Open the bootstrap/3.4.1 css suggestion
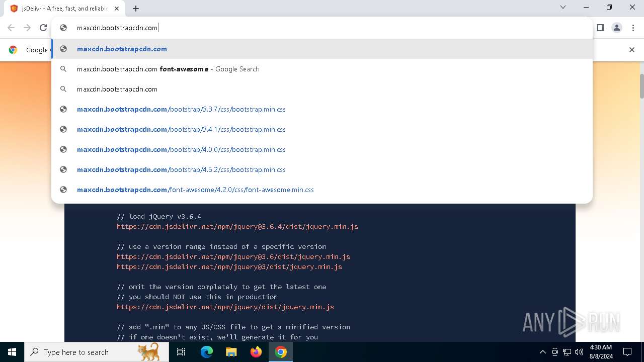Screen dimensions: 644x362 coord(322,129)
